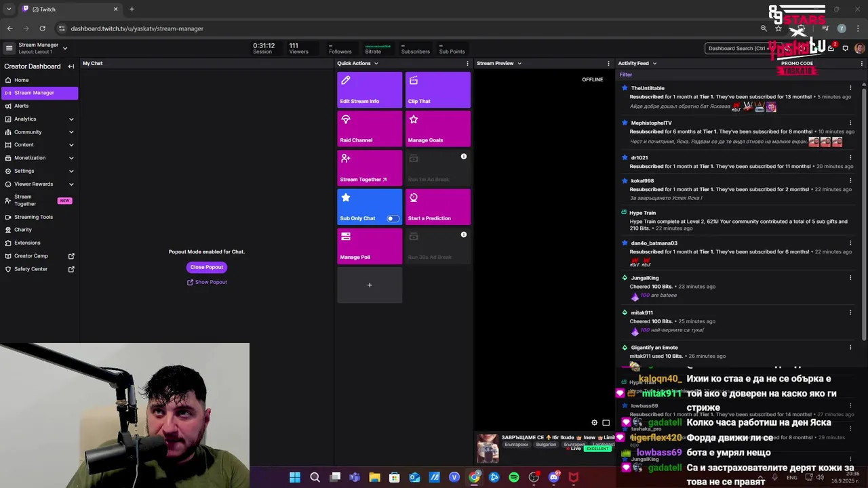
Task: Open Activity Feed panel options menu
Action: 862,64
